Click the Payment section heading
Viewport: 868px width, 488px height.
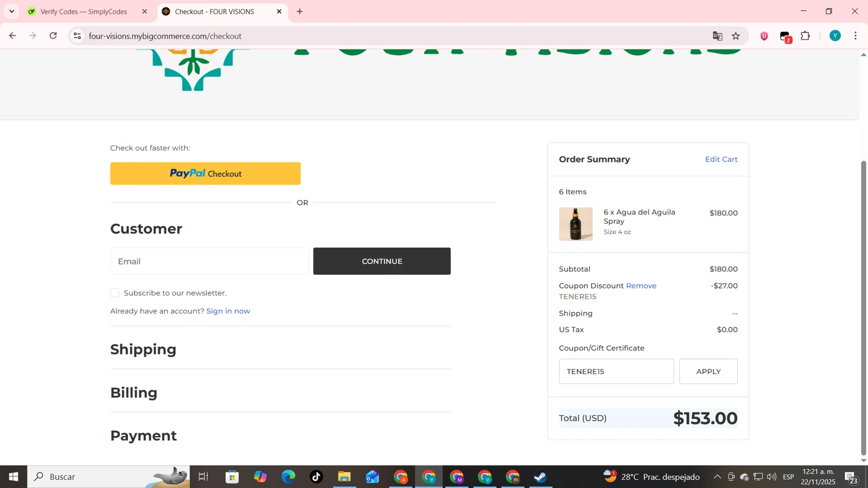pos(144,435)
